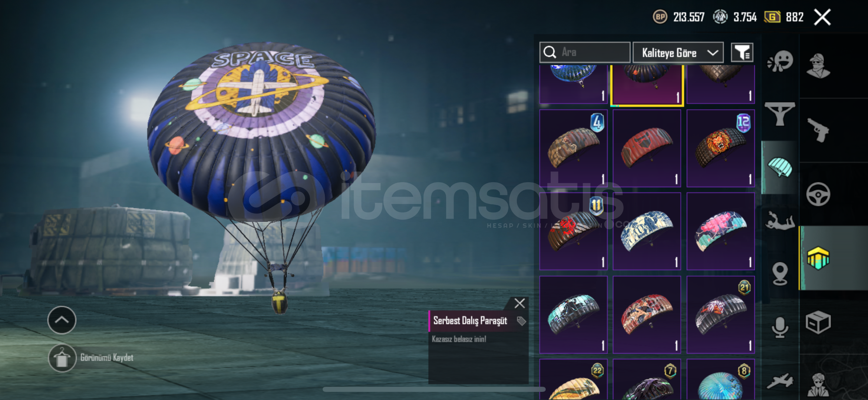Open the crate box category icon
The image size is (868, 400).
(818, 322)
